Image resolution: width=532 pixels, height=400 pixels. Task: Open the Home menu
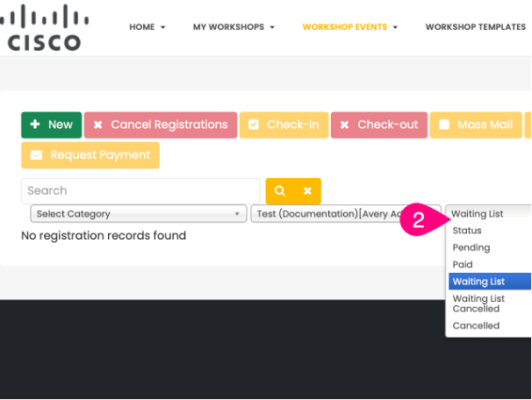coord(147,27)
